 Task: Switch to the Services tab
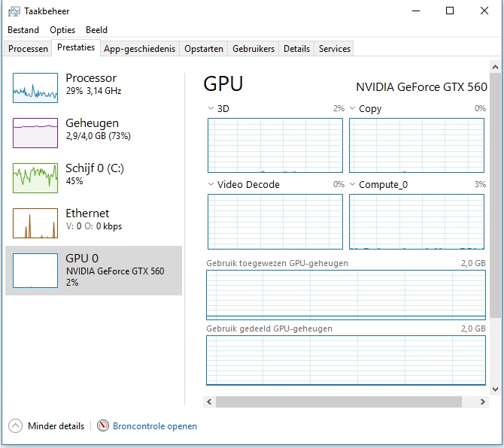pyautogui.click(x=334, y=49)
